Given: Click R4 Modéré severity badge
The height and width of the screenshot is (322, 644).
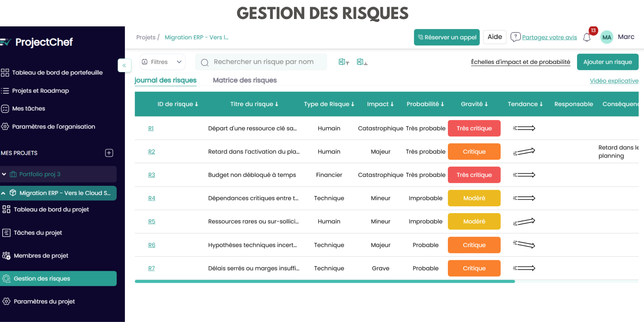Looking at the screenshot, I should click(x=474, y=198).
